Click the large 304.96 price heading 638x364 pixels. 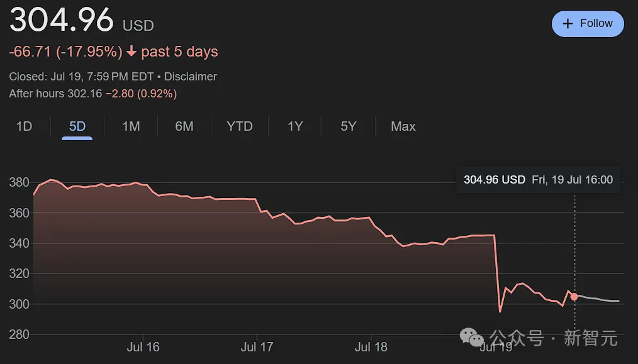pyautogui.click(x=62, y=20)
